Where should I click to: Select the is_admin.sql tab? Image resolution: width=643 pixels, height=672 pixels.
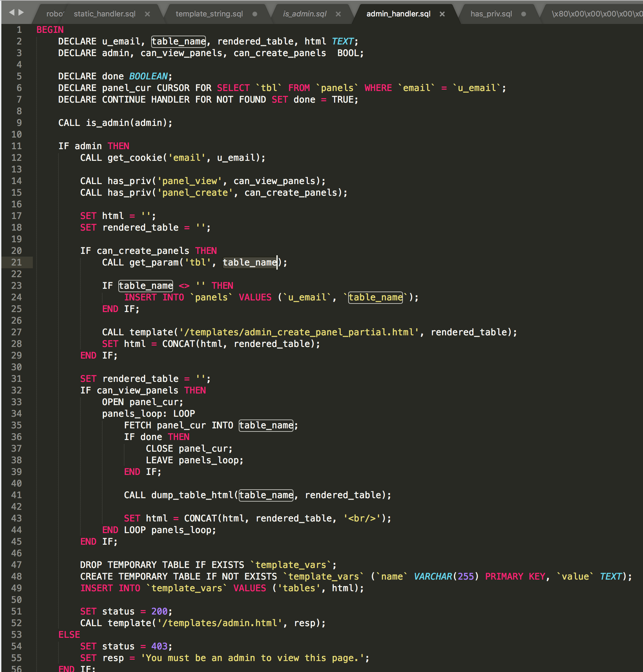304,14
